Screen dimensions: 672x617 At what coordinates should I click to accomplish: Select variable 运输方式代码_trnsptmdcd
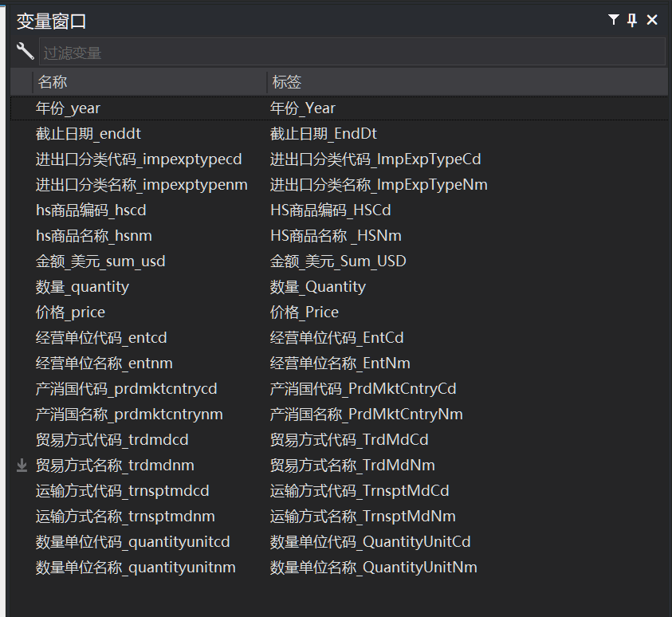point(123,491)
